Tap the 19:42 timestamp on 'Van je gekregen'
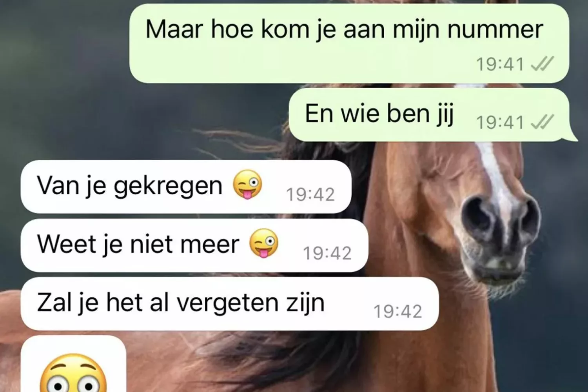 310,194
